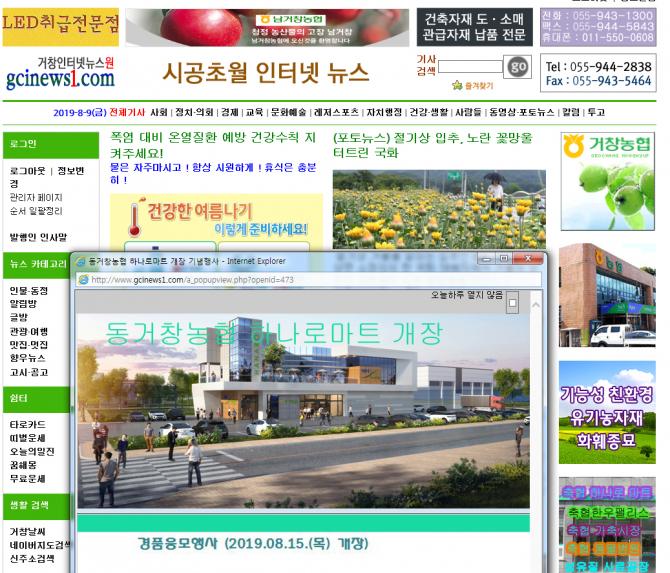Click the 로그아웃 link in the sidebar
Viewport: 670px width, 573px height.
(x=27, y=171)
